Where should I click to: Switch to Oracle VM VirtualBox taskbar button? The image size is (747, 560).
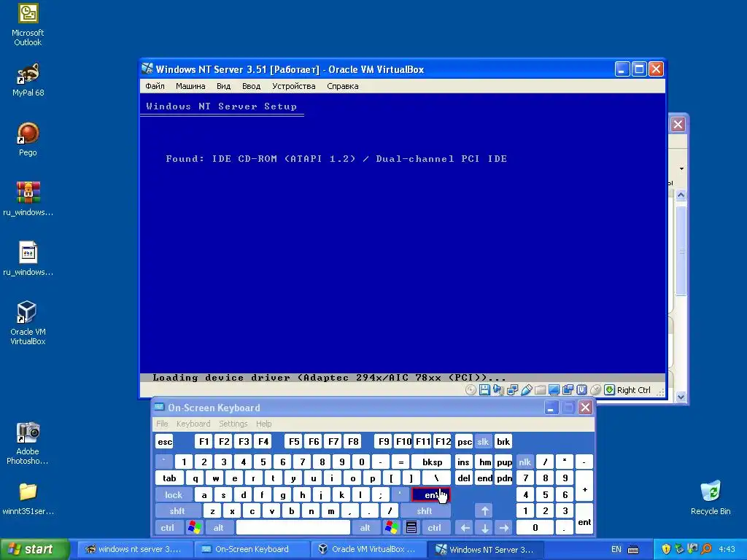point(368,549)
